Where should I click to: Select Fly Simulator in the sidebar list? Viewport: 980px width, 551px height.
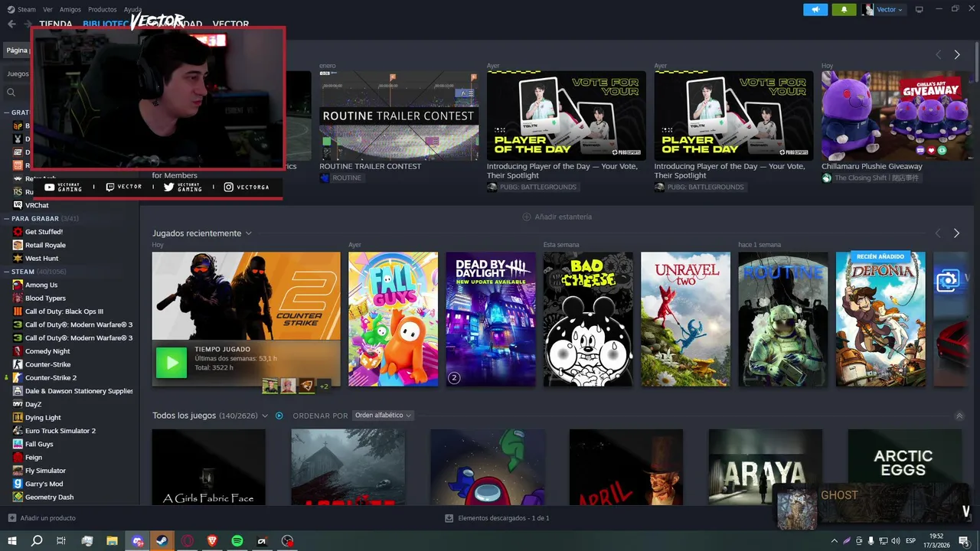click(45, 471)
